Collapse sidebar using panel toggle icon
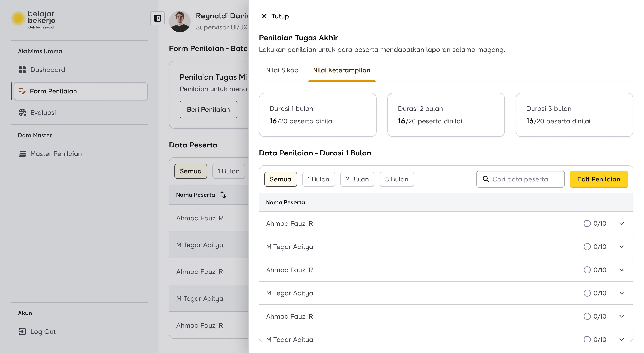The height and width of the screenshot is (353, 644). [157, 18]
